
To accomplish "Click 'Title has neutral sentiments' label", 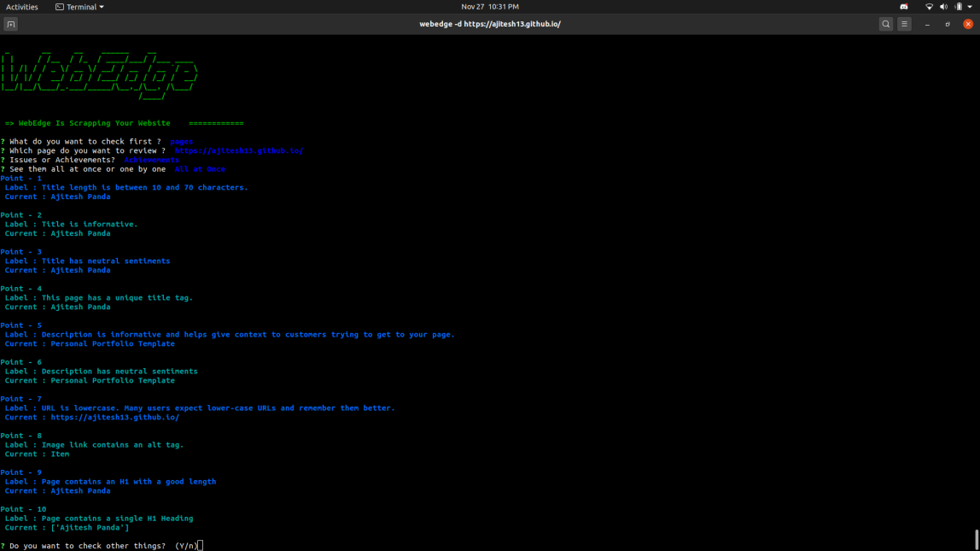I will tap(106, 261).
